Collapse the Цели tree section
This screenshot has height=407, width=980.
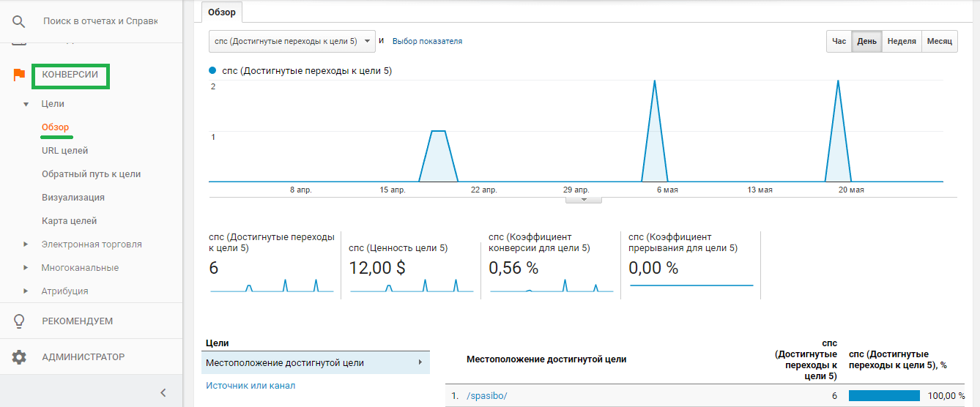(x=26, y=104)
